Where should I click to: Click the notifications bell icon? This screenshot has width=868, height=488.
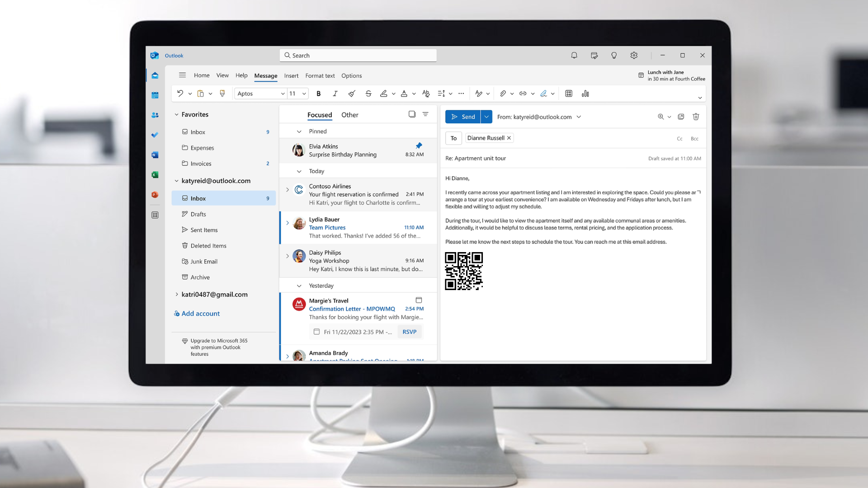574,55
